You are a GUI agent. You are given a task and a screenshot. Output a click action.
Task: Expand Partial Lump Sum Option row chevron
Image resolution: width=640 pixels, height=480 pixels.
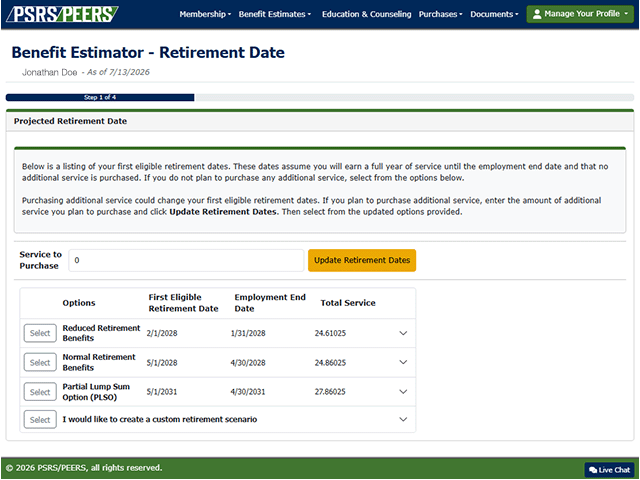(403, 391)
